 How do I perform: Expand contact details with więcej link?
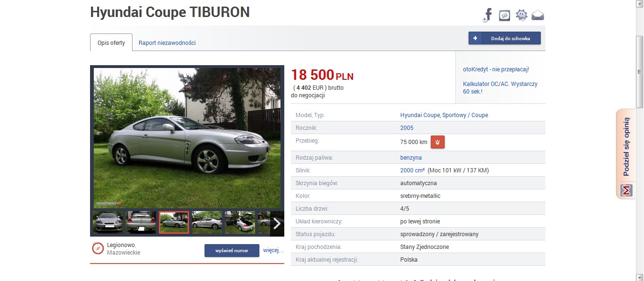click(273, 250)
